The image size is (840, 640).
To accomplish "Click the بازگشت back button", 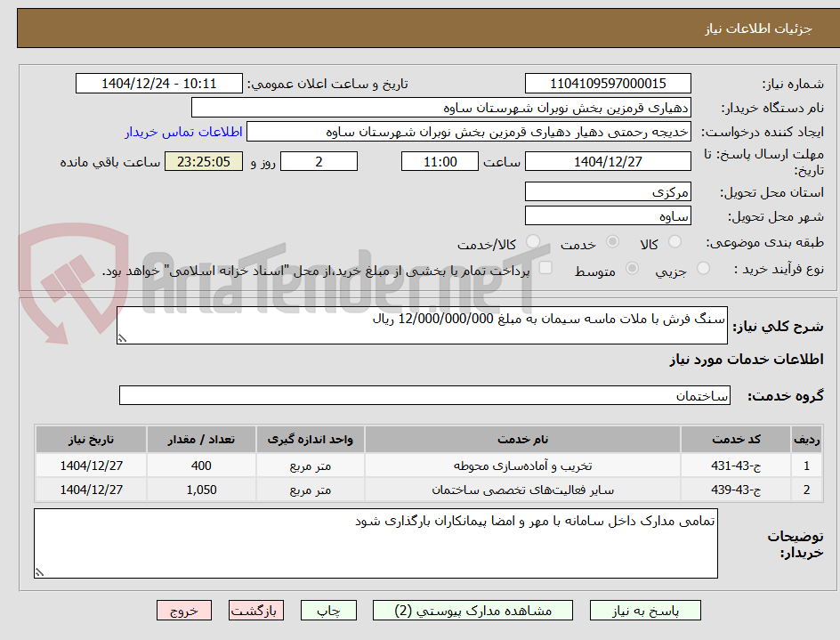I will [256, 611].
